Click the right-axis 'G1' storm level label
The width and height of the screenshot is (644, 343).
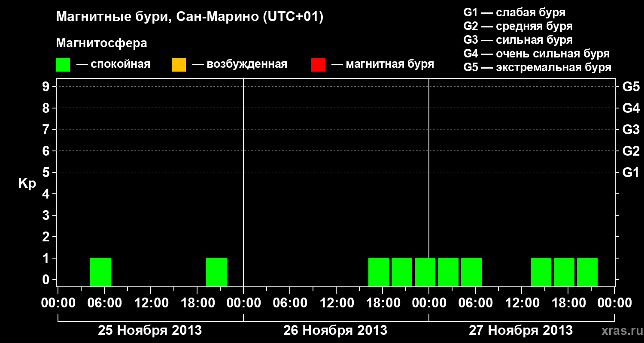pyautogui.click(x=631, y=172)
